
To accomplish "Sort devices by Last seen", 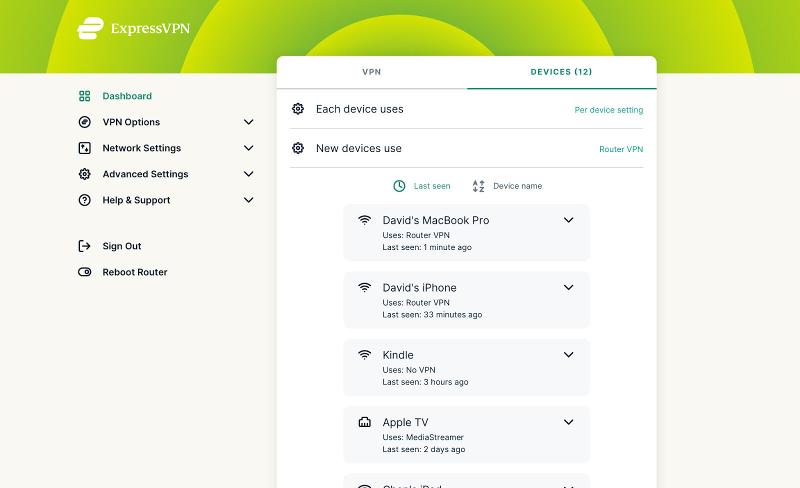I will point(432,186).
